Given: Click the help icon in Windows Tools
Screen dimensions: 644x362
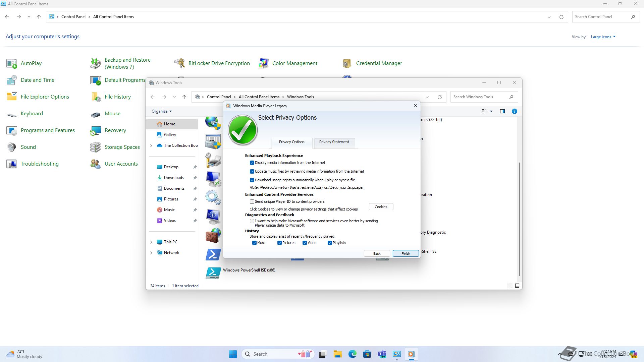Looking at the screenshot, I should click(x=514, y=111).
